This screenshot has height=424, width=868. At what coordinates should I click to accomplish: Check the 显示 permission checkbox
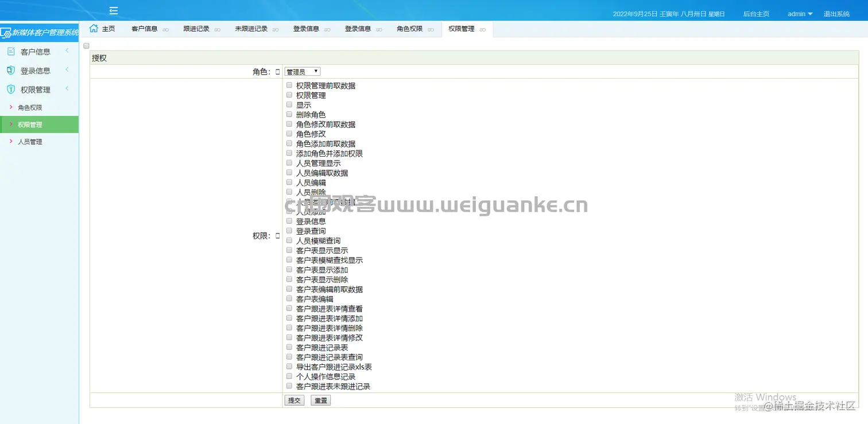click(289, 104)
